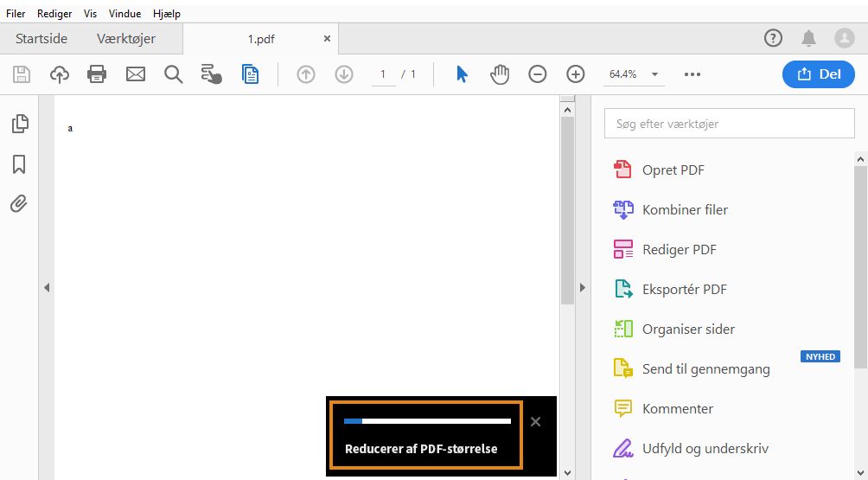
Task: Click the Kombiner filer label
Action: pyautogui.click(x=686, y=210)
